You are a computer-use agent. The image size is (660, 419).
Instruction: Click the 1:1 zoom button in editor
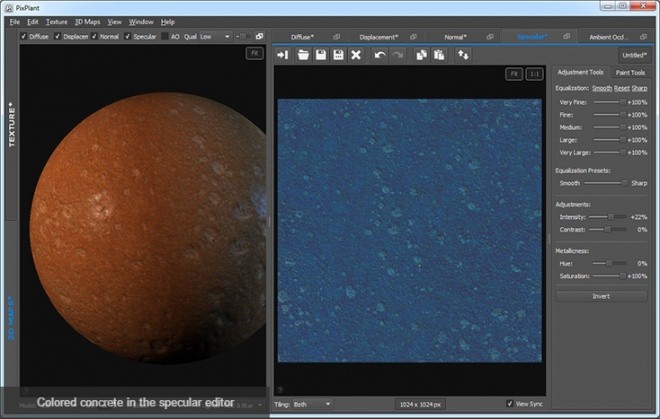click(x=534, y=74)
